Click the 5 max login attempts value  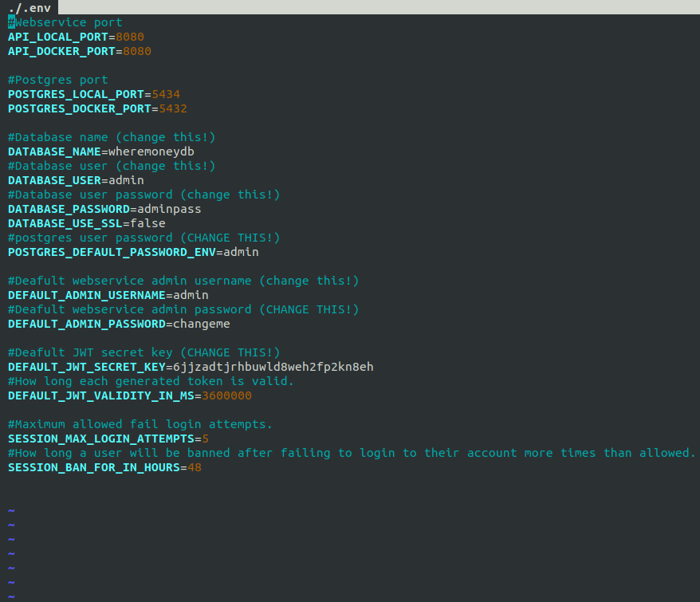pyautogui.click(x=206, y=439)
